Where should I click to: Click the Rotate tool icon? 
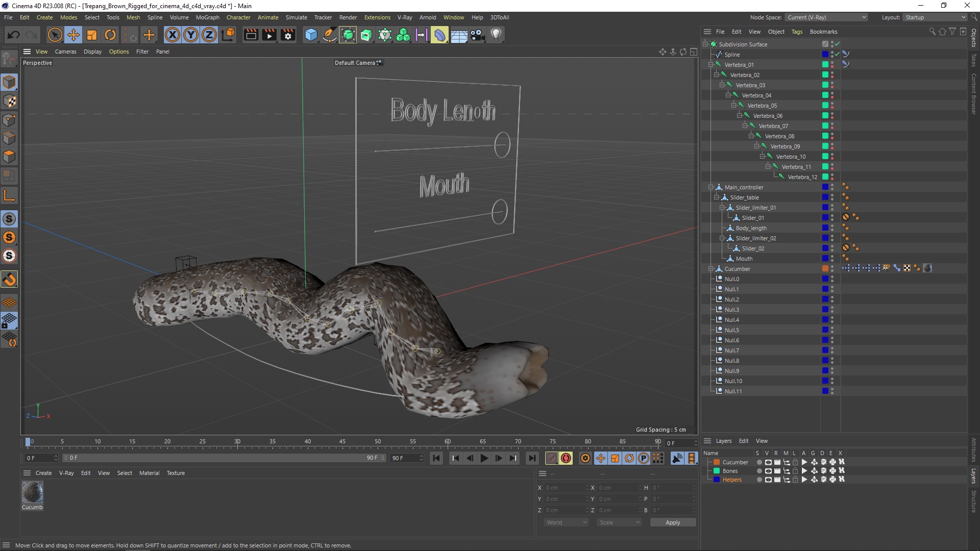tap(110, 34)
